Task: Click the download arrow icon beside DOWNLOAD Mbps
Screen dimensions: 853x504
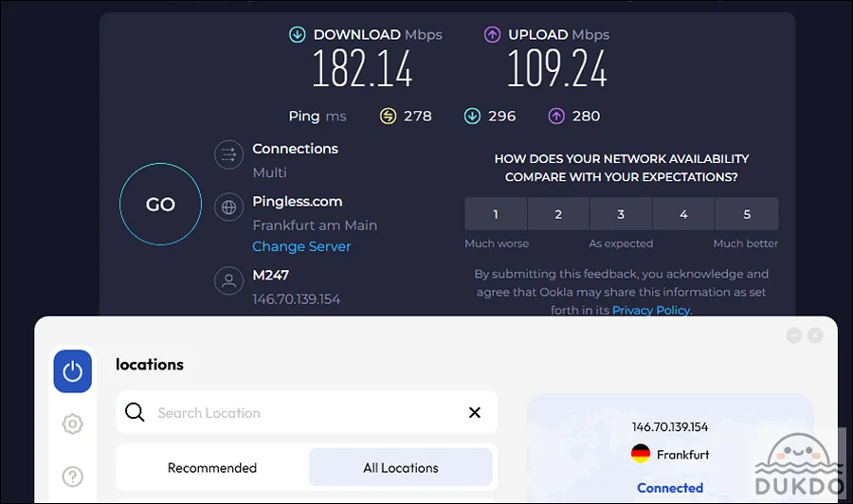Action: pyautogui.click(x=297, y=34)
